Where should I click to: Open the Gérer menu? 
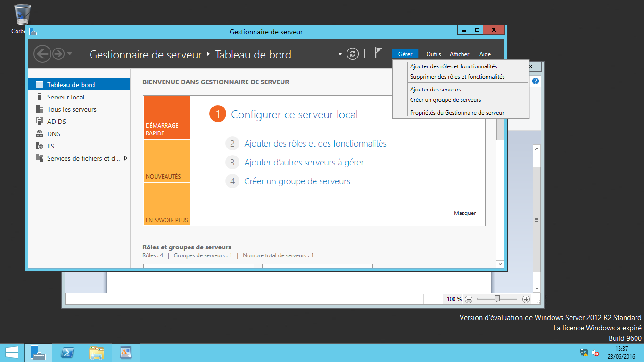pyautogui.click(x=405, y=54)
